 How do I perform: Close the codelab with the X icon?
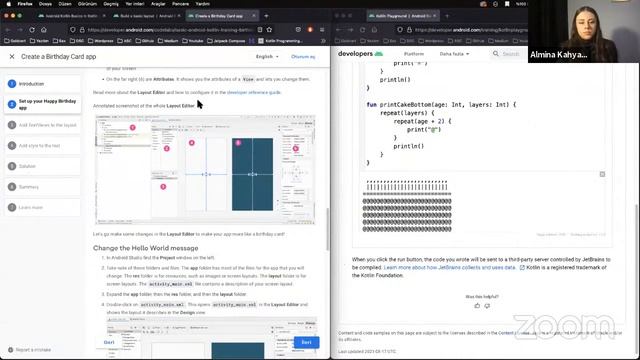click(12, 57)
